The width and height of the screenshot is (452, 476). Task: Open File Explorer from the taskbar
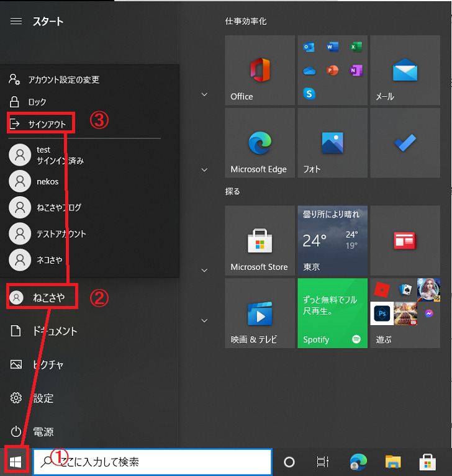(393, 462)
